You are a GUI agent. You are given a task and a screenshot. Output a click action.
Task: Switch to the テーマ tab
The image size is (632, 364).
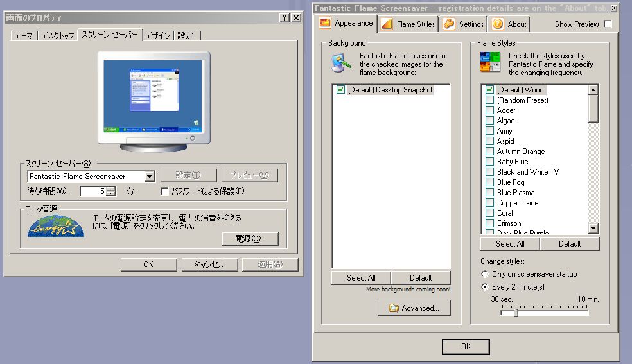[23, 36]
